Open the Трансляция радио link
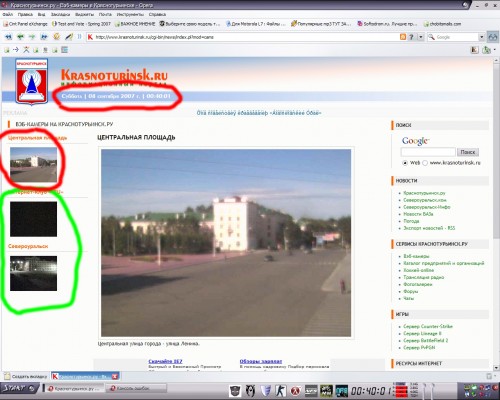500x400 pixels. click(x=423, y=277)
